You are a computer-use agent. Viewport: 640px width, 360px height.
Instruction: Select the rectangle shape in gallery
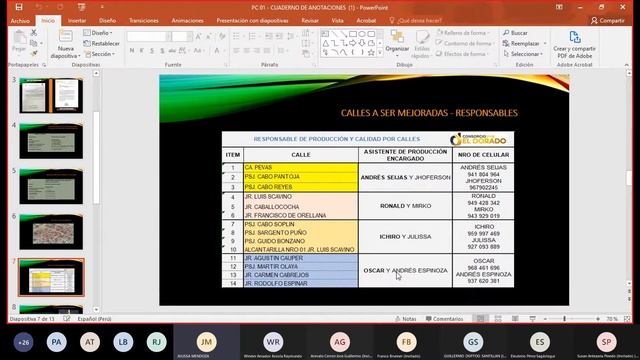[x=353, y=34]
